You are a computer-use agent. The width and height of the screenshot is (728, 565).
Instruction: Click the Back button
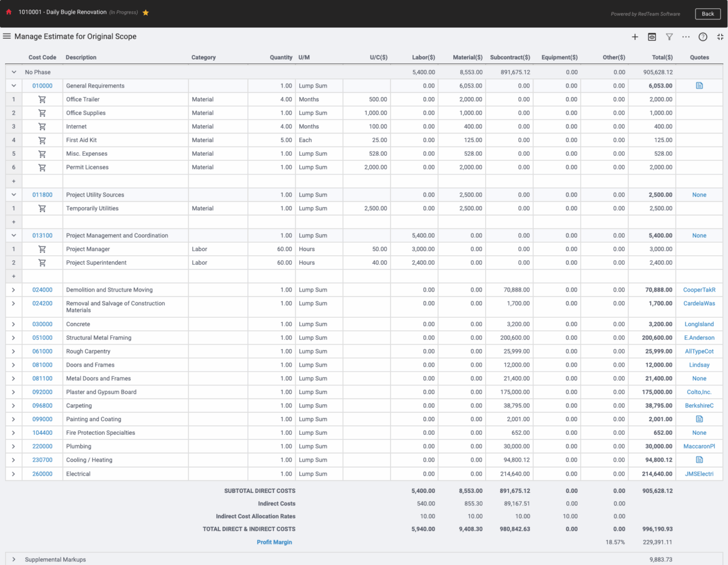(x=708, y=14)
